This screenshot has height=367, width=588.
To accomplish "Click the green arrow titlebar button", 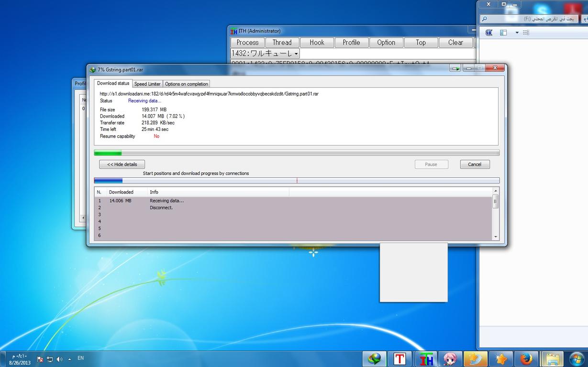I will tap(455, 69).
